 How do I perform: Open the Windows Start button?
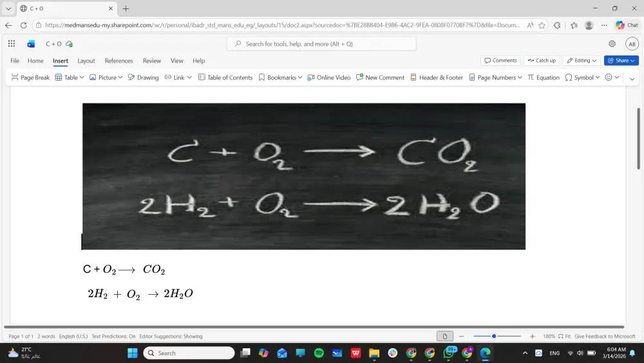coord(132,353)
